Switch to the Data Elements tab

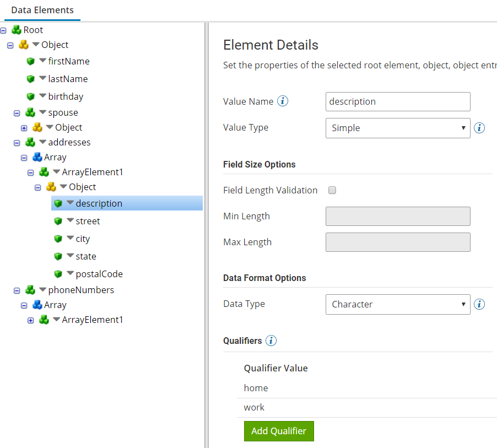coord(42,10)
